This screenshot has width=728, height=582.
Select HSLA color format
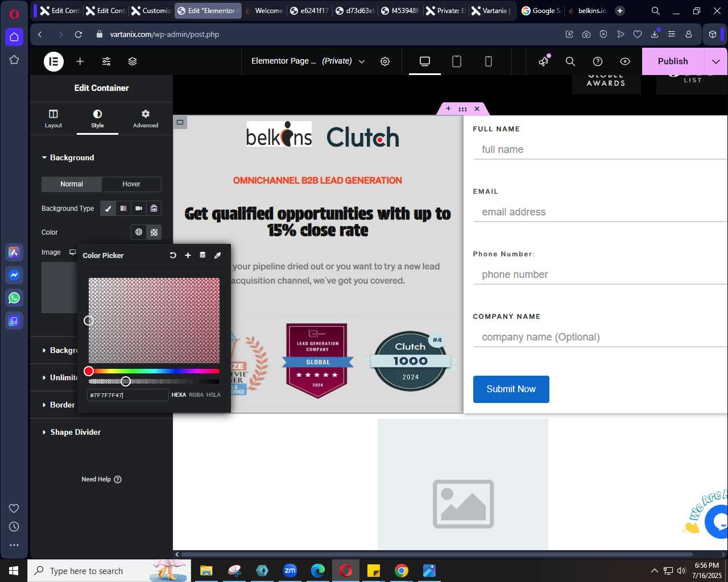point(213,395)
